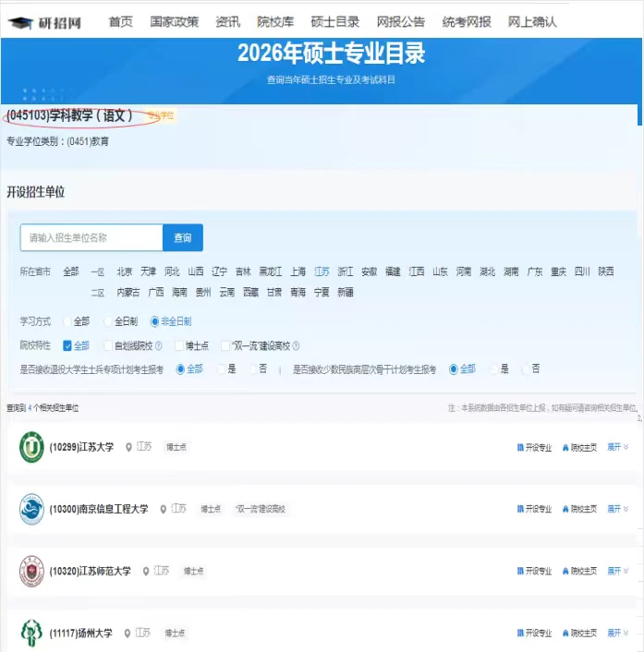Open 硕士目录 in the navigation bar
644x652 pixels.
(334, 22)
